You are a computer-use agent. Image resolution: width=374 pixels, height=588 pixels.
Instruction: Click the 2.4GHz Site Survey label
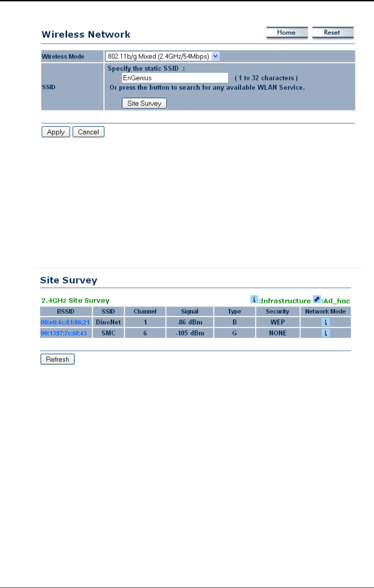(75, 301)
